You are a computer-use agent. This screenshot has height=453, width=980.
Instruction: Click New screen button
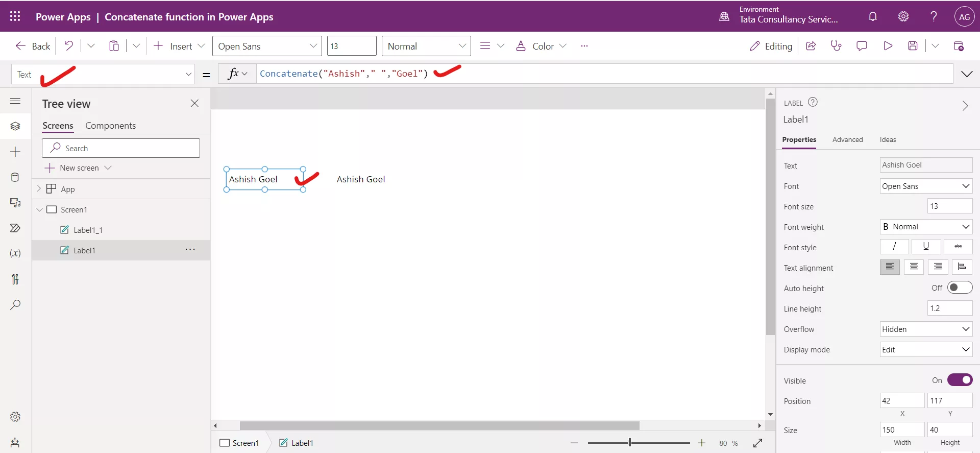78,168
